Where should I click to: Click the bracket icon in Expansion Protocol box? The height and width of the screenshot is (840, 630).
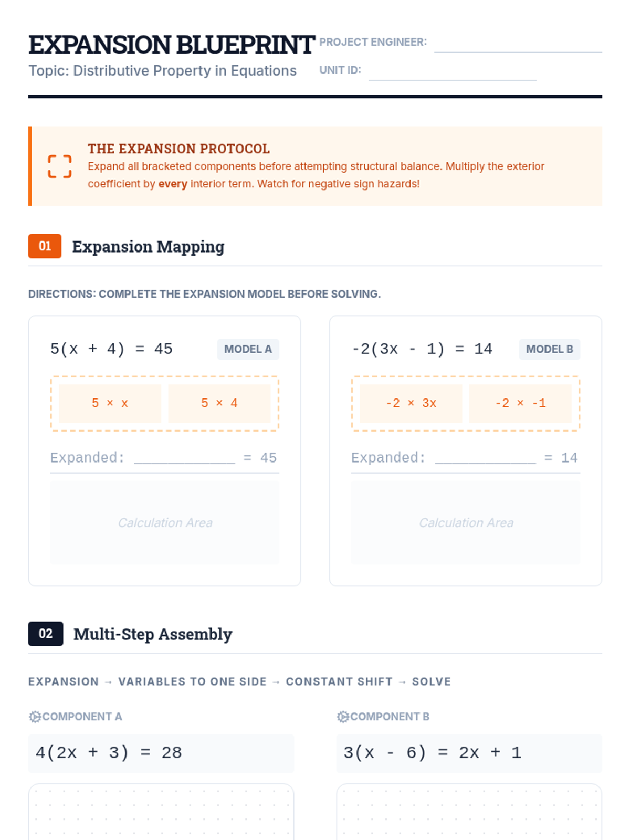59,166
